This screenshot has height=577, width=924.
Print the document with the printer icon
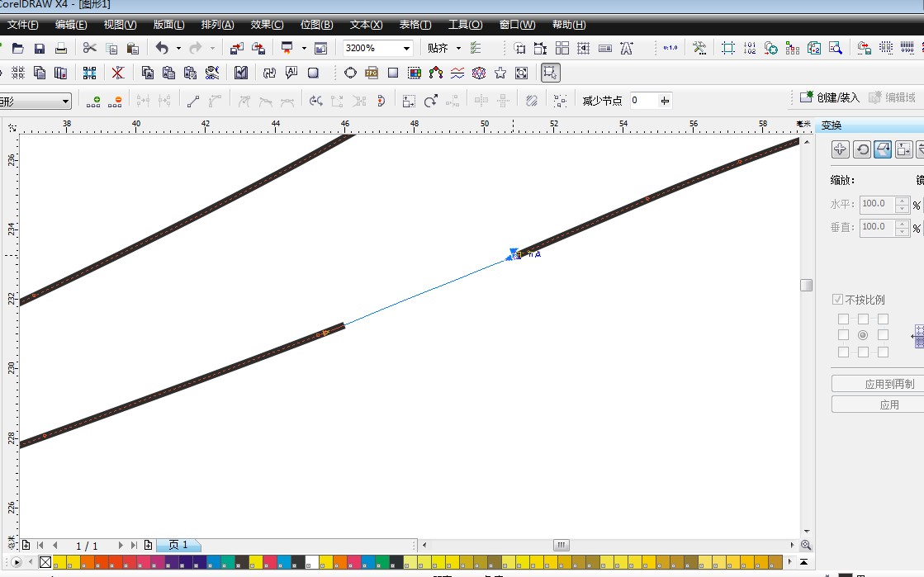point(61,49)
